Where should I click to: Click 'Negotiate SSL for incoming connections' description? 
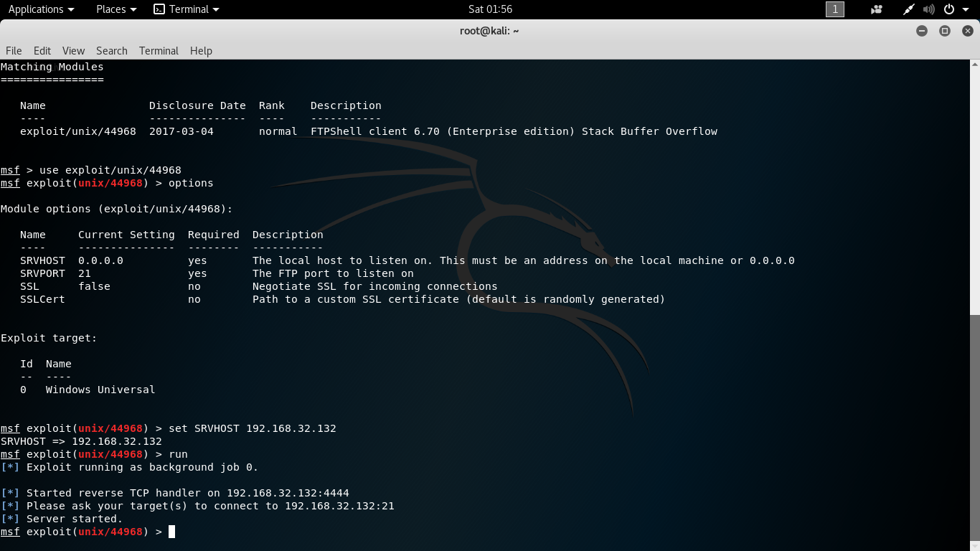coord(375,286)
